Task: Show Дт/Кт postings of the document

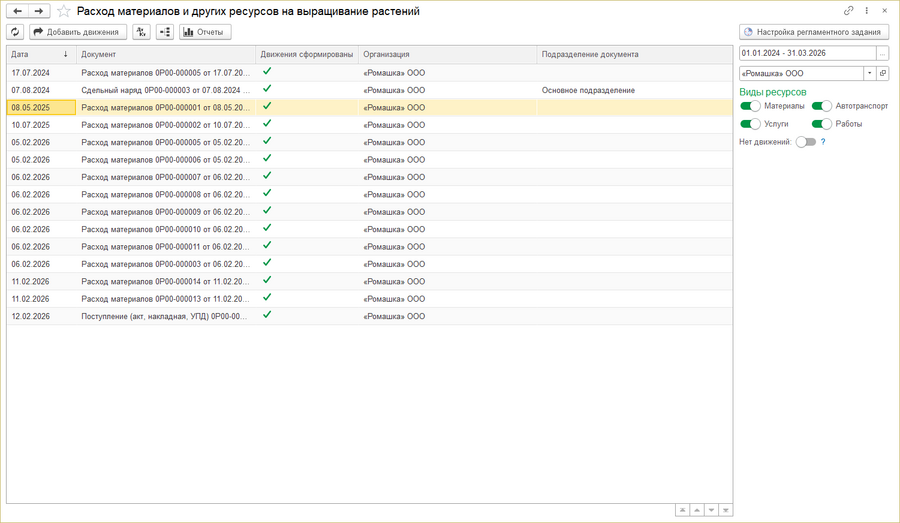Action: [141, 32]
